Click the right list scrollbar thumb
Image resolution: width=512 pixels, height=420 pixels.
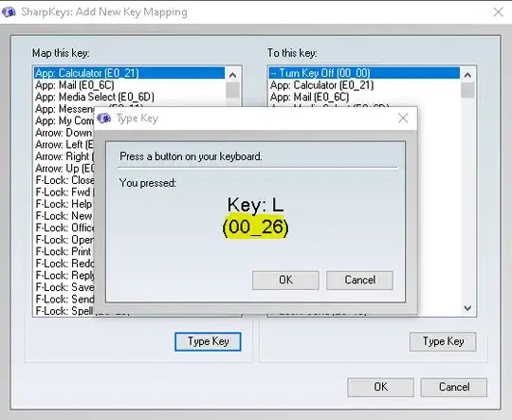[x=467, y=90]
